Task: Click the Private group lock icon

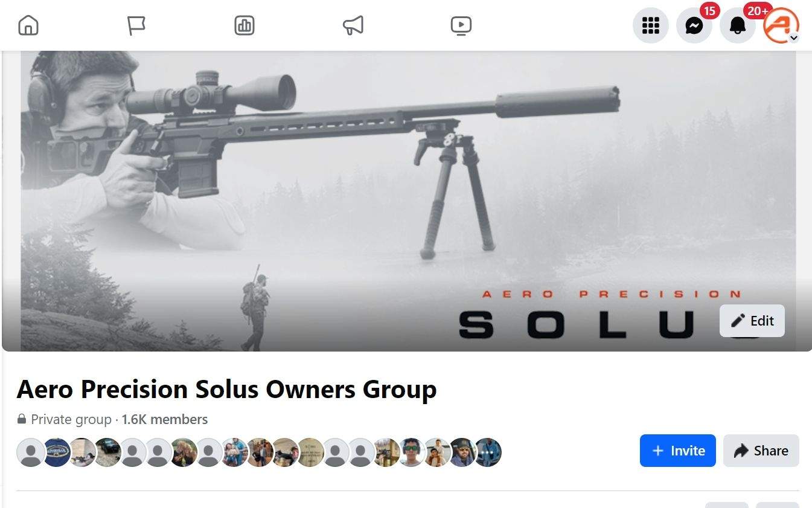Action: (x=22, y=419)
